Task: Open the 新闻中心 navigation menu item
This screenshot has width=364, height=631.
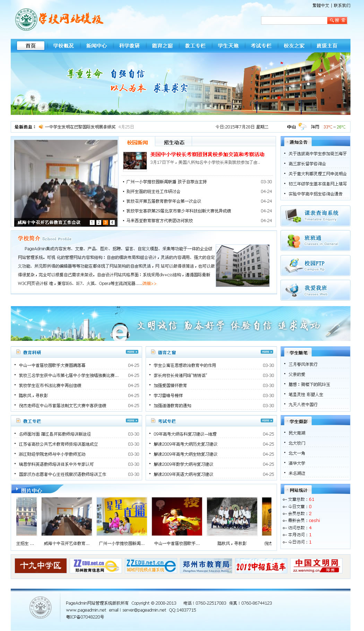Action: pyautogui.click(x=96, y=46)
